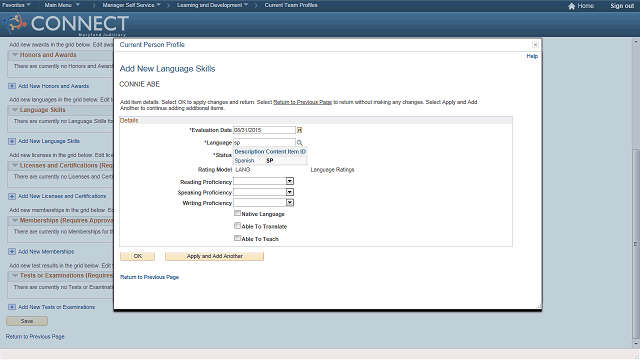Click Return to Previous Page link in dialog
The width and height of the screenshot is (640, 360).
(149, 277)
